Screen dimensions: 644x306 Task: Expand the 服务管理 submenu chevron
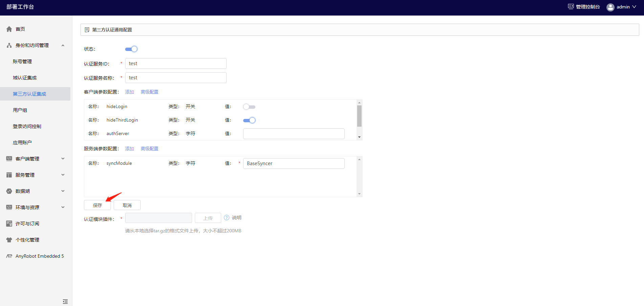click(63, 175)
